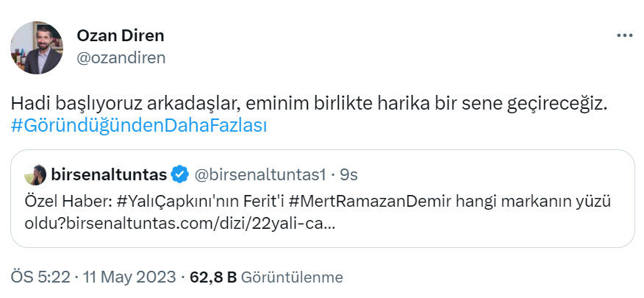This screenshot has height=298, width=644.
Task: Open the #GöründüğündenDahaFazlası hashtag
Action: tap(139, 126)
